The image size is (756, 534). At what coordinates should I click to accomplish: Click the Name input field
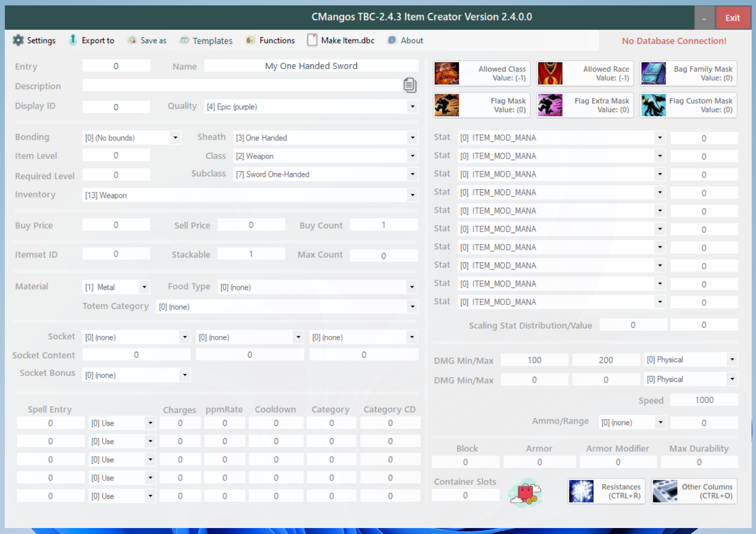tap(311, 66)
